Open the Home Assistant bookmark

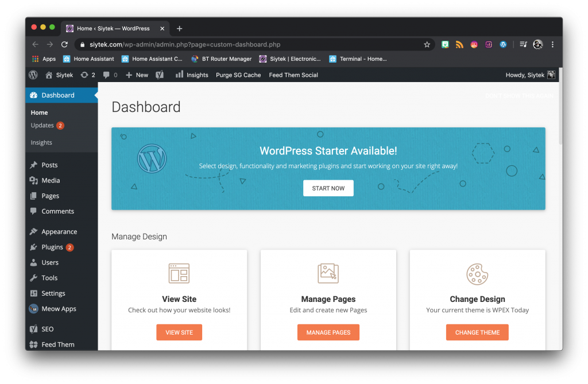pyautogui.click(x=88, y=59)
